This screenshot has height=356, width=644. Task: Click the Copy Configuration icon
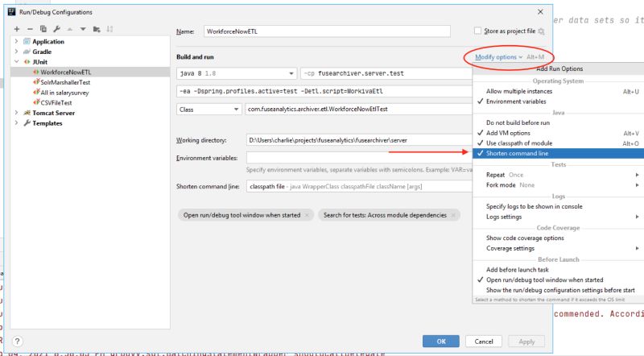click(43, 29)
